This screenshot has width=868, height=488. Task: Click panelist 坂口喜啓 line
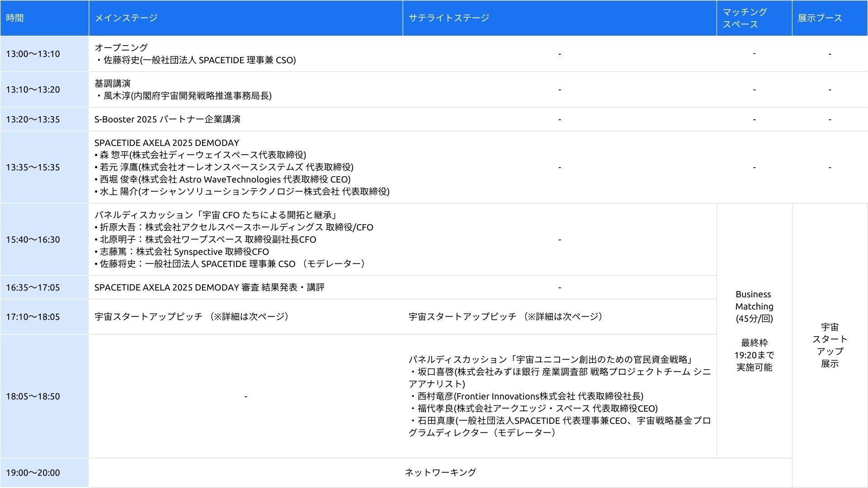(560, 378)
